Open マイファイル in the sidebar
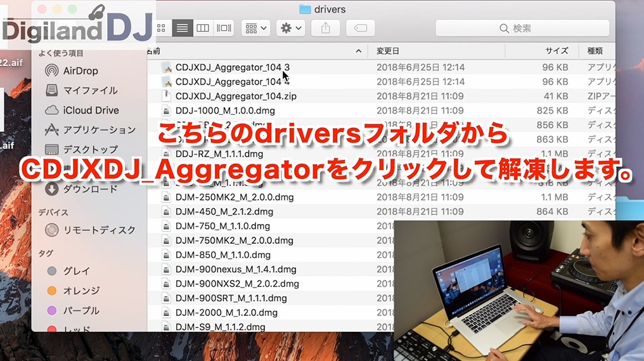The height and width of the screenshot is (361, 644). tap(81, 91)
